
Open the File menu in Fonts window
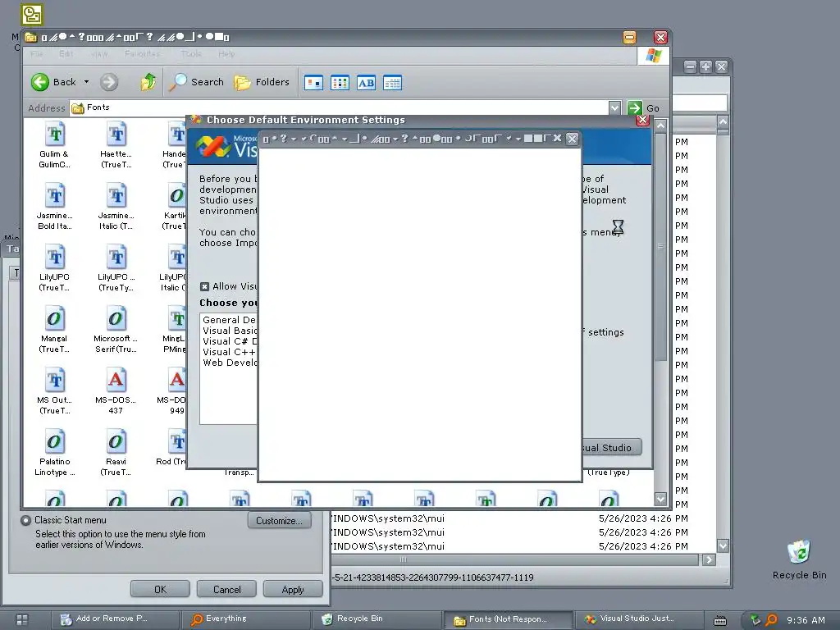coord(37,54)
